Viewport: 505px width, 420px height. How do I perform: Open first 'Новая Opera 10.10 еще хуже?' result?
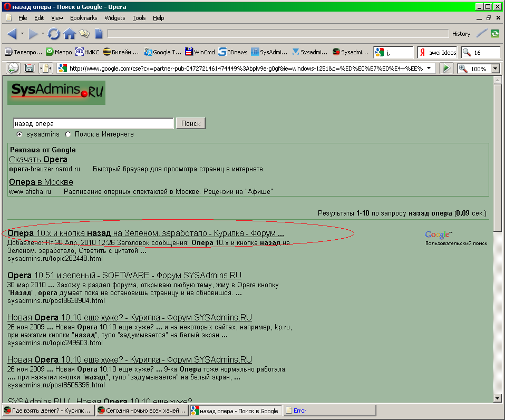point(130,318)
